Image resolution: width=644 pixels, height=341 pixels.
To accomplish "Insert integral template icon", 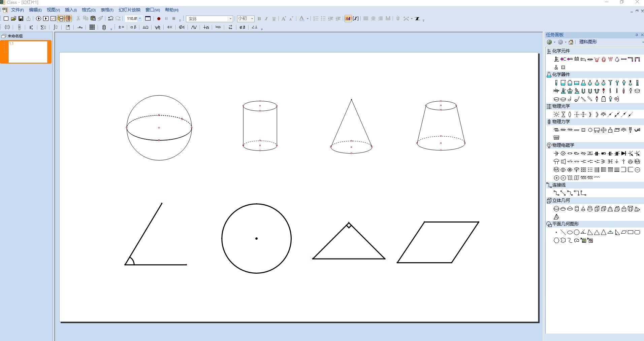I will pyautogui.click(x=56, y=27).
